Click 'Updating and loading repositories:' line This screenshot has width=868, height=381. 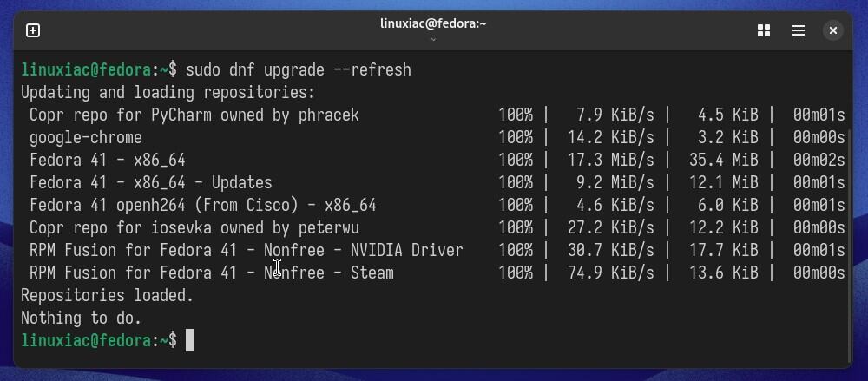click(x=168, y=92)
